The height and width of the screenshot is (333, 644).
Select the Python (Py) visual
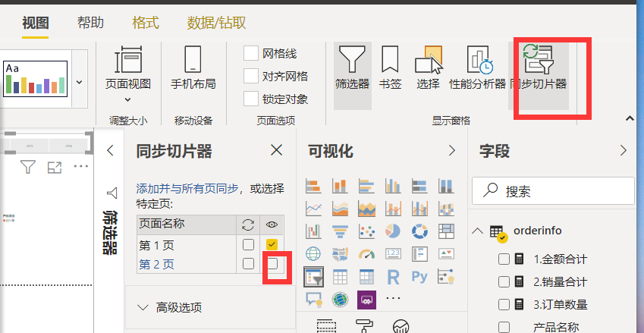coord(419,277)
